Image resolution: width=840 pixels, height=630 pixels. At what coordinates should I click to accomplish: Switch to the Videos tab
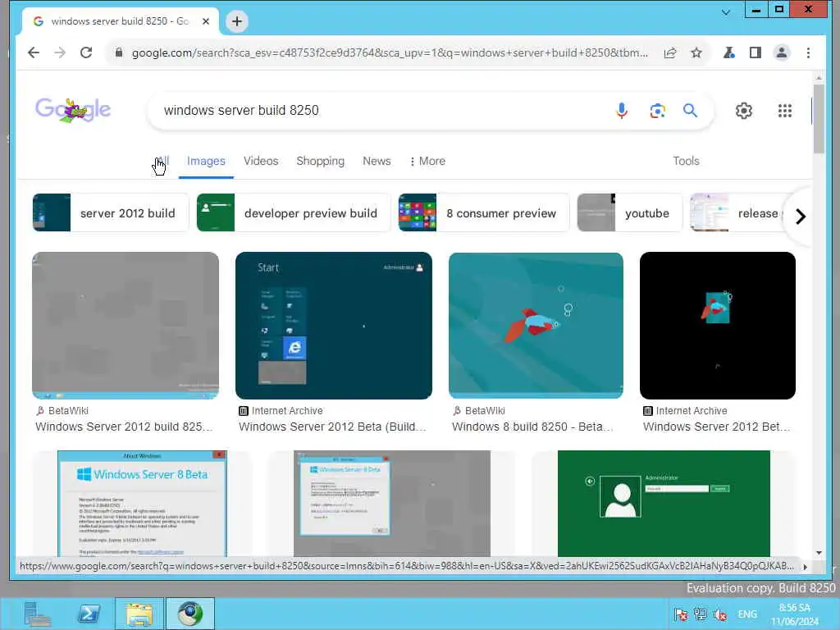pyautogui.click(x=261, y=161)
